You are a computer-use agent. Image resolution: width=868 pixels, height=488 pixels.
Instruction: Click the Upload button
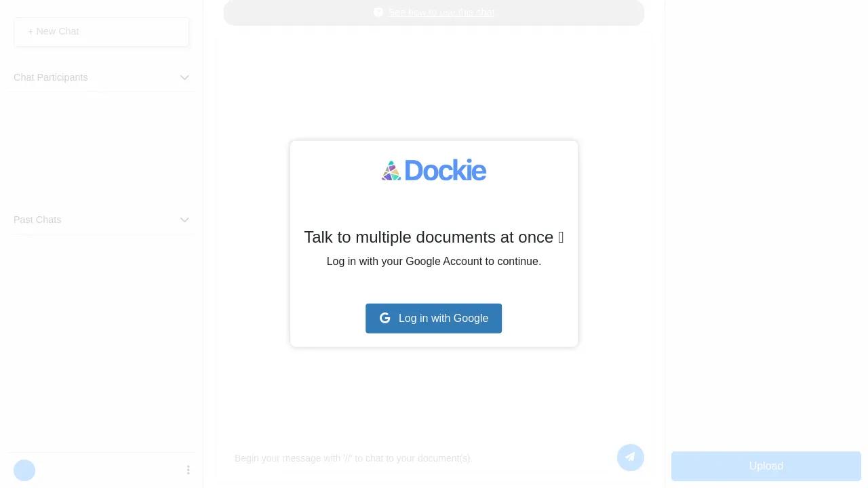(766, 466)
